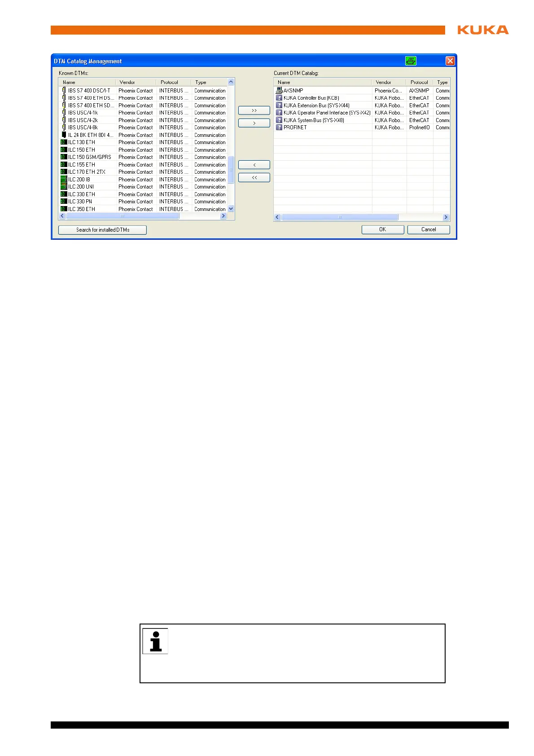The height and width of the screenshot is (756, 534).
Task: Click the icon of IL 24 BK ETH 8DI row
Action: (x=64, y=135)
